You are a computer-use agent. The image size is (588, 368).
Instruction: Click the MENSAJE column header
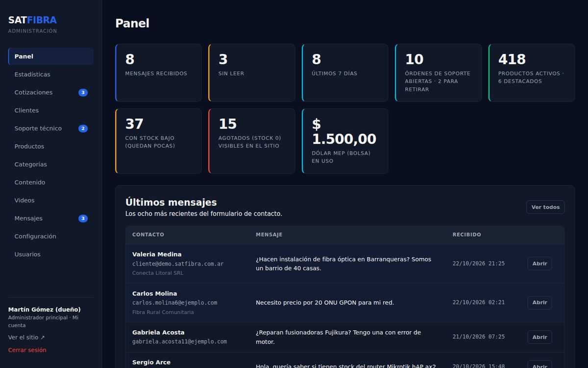269,235
